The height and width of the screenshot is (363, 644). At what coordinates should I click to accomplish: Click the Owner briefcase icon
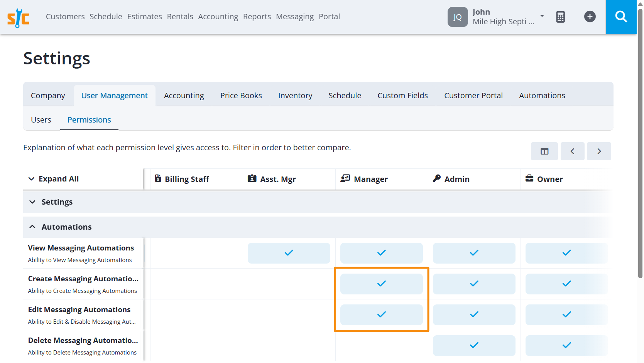529,178
